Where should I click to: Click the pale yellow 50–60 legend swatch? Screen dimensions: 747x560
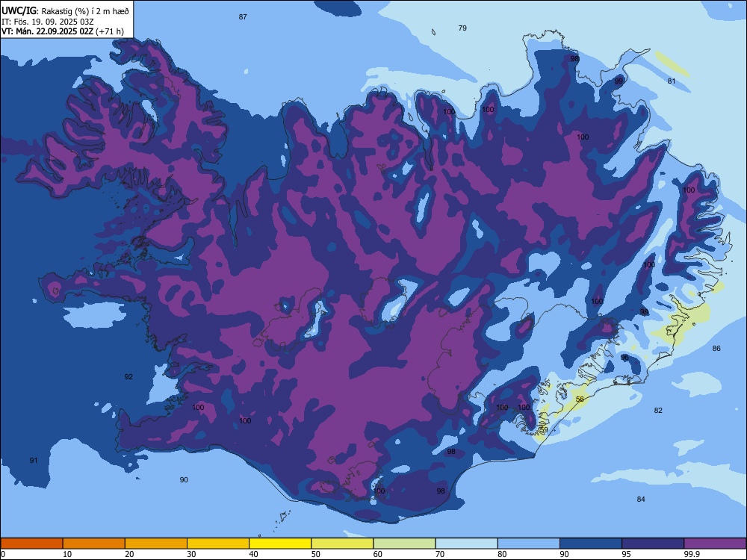342,544
